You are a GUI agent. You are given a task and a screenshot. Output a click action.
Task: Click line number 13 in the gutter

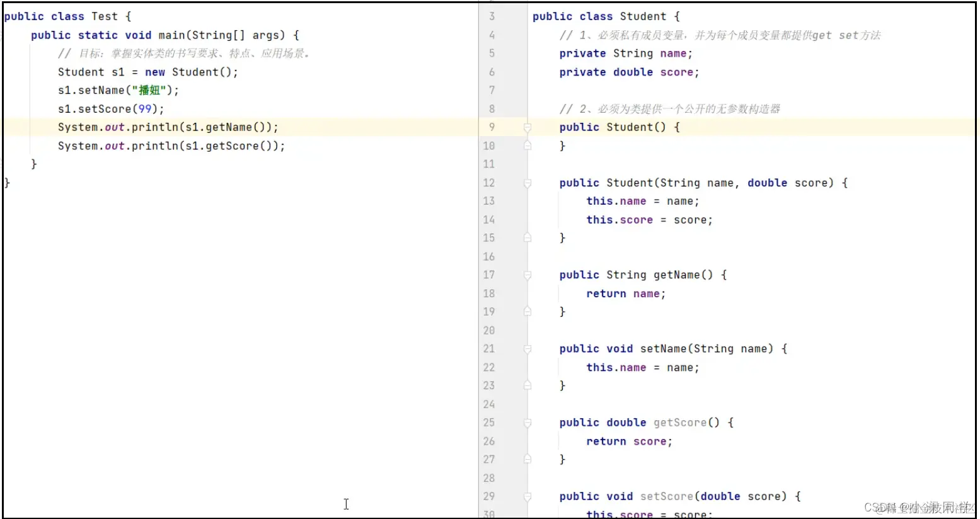(489, 201)
